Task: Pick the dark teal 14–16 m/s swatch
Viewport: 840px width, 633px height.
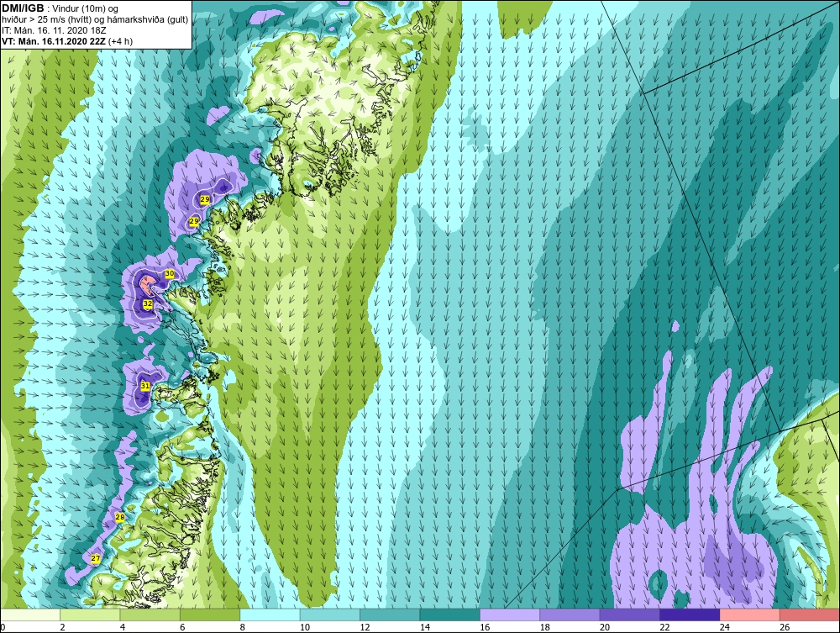Action: coord(450,615)
